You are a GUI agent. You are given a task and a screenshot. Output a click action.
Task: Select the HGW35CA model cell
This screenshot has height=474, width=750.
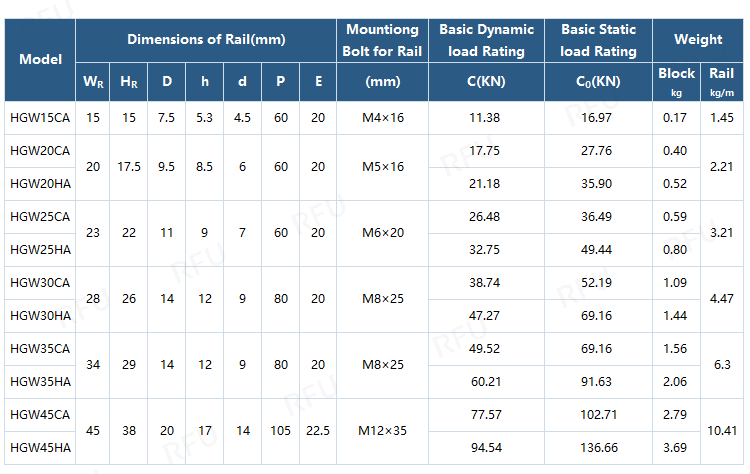click(40, 349)
